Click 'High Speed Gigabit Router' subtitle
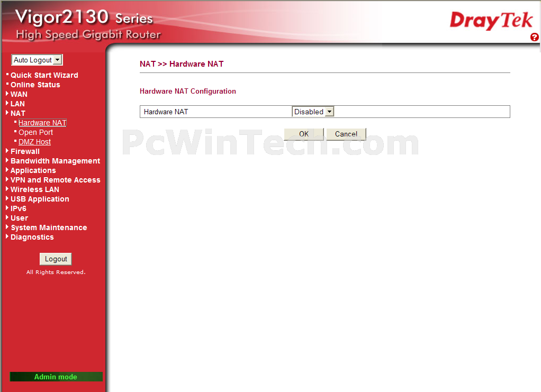Screen dimensions: 541x392 tap(88, 34)
